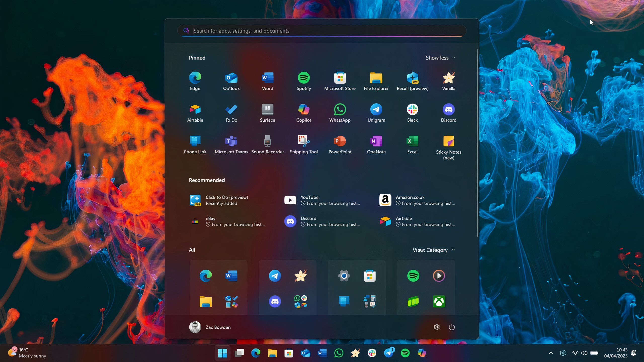This screenshot has width=644, height=362.
Task: Open Settings gear in All categories
Action: point(344,276)
